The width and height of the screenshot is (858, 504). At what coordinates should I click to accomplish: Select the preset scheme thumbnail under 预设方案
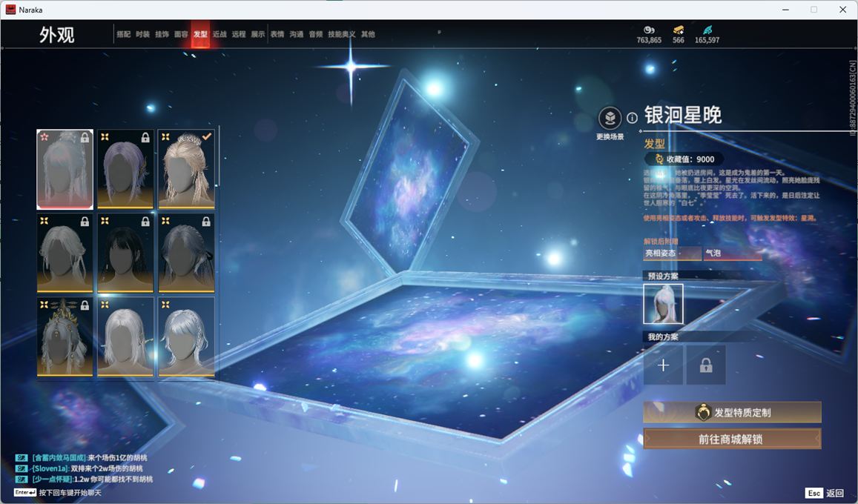point(663,304)
